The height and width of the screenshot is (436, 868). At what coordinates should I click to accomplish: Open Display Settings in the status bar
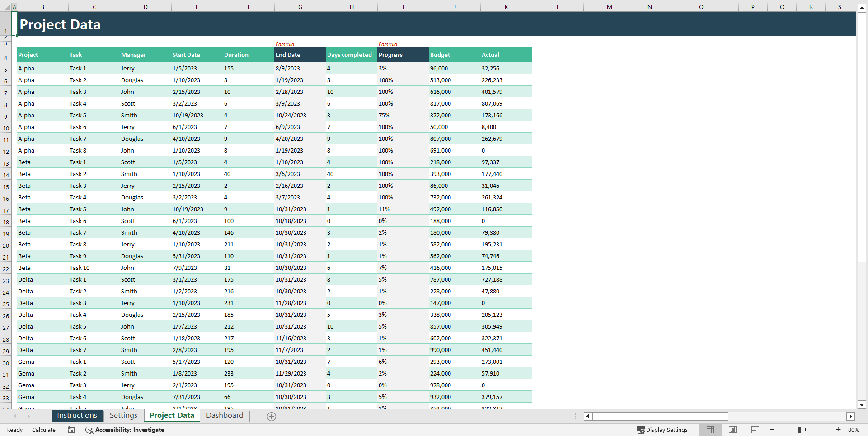[x=663, y=430]
